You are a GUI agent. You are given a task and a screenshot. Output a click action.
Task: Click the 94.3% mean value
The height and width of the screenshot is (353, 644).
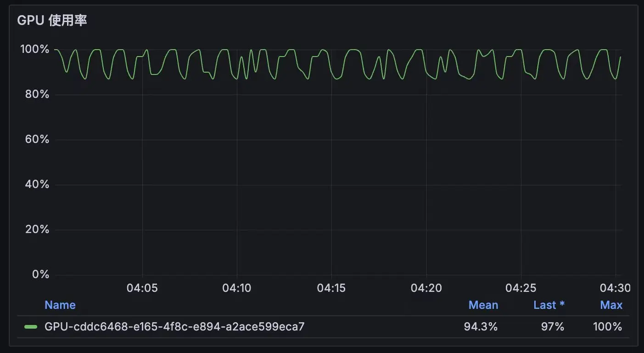[481, 327]
